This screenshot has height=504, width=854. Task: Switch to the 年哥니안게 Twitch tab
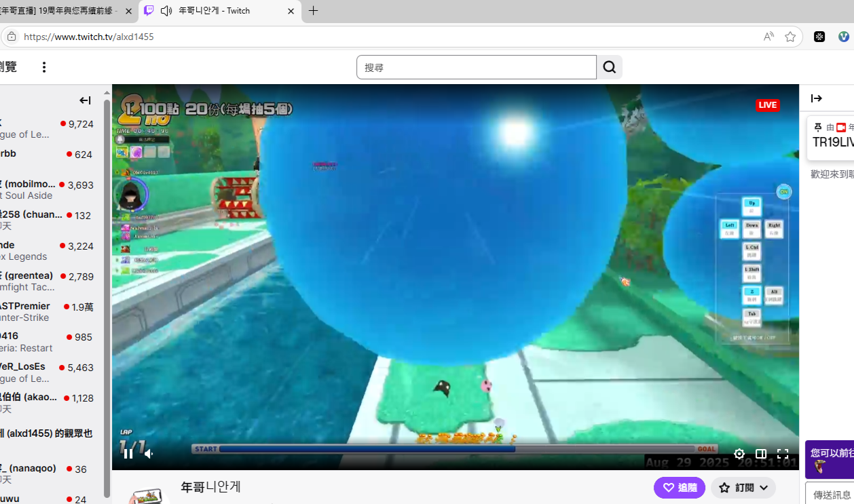pos(214,11)
